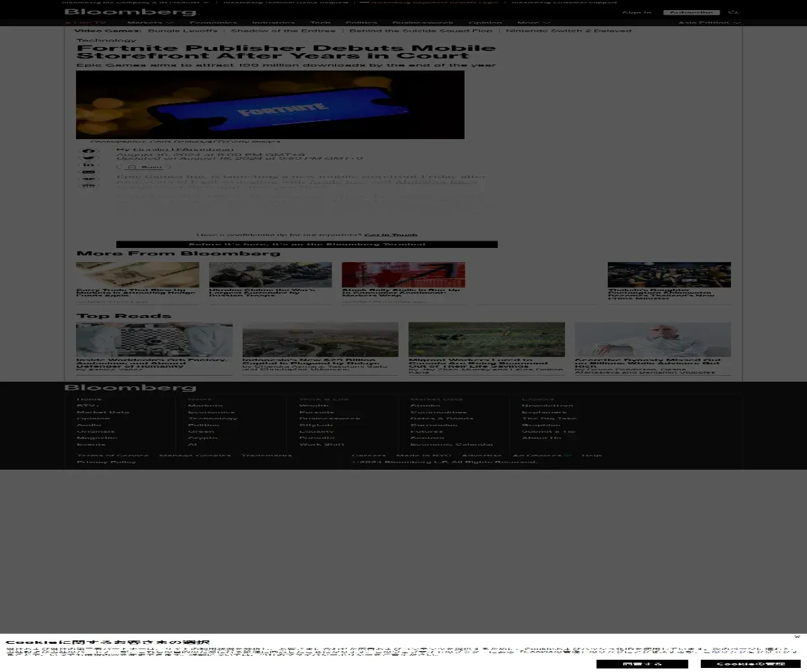Image resolution: width=807 pixels, height=672 pixels.
Task: Open Live TV in navigation bar
Action: click(x=85, y=23)
